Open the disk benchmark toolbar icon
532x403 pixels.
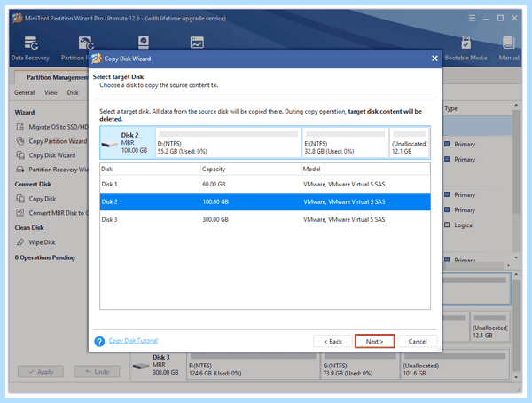pyautogui.click(x=144, y=43)
